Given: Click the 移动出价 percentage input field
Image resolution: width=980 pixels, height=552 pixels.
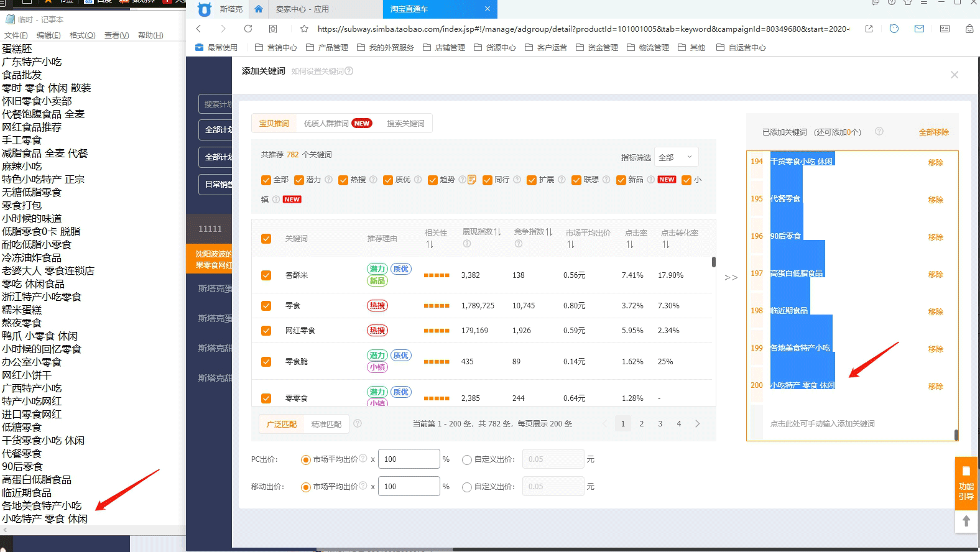Looking at the screenshot, I should coord(409,487).
